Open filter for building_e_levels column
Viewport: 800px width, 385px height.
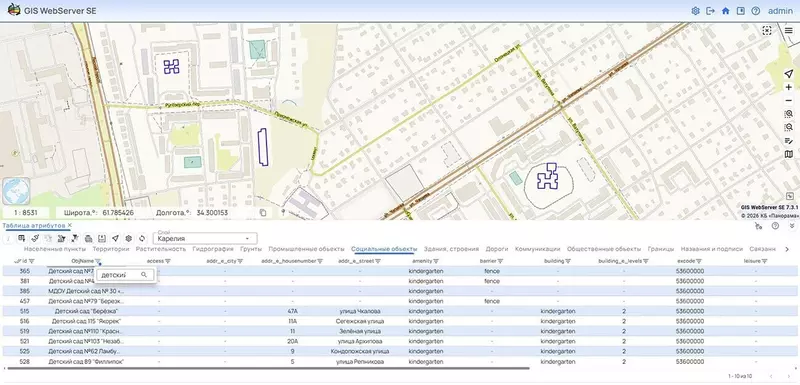(646, 261)
